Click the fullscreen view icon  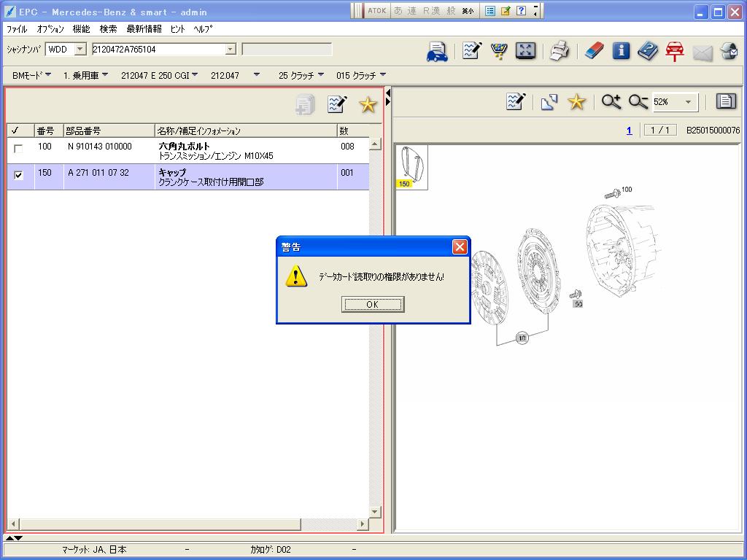pos(525,50)
